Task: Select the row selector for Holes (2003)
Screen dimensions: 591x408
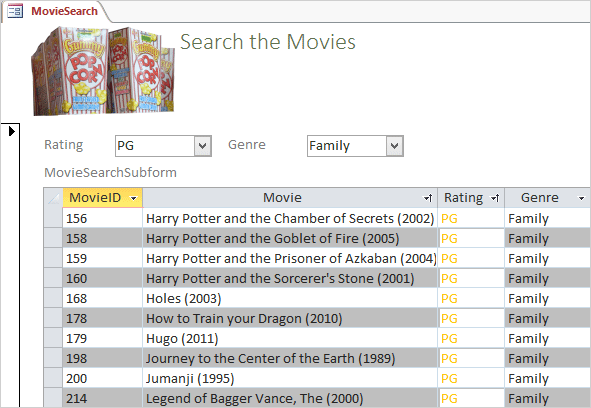Action: coord(53,298)
